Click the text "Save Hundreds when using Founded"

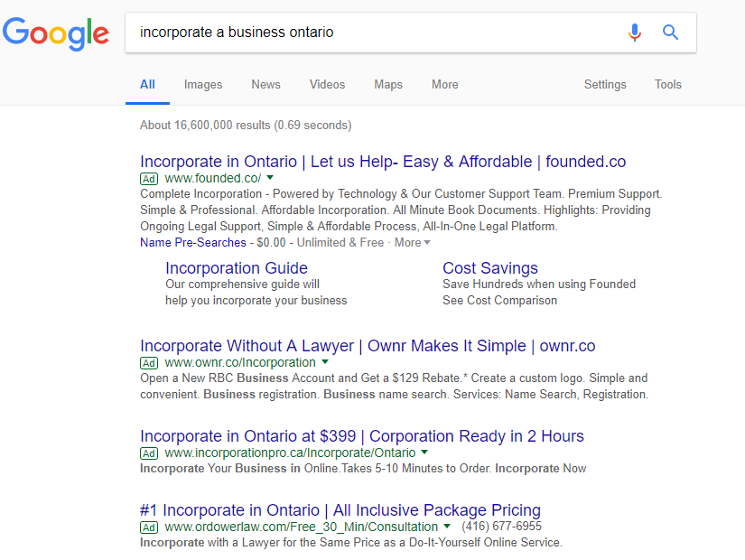pos(539,285)
